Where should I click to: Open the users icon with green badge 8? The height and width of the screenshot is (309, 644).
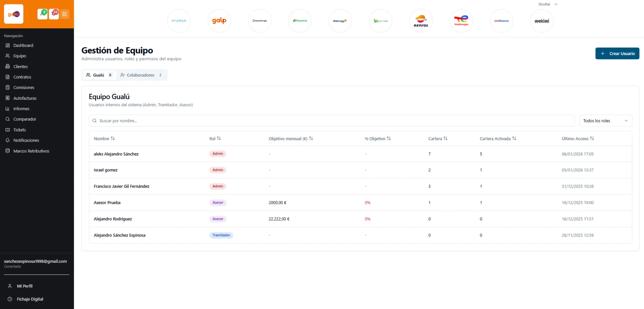click(42, 14)
